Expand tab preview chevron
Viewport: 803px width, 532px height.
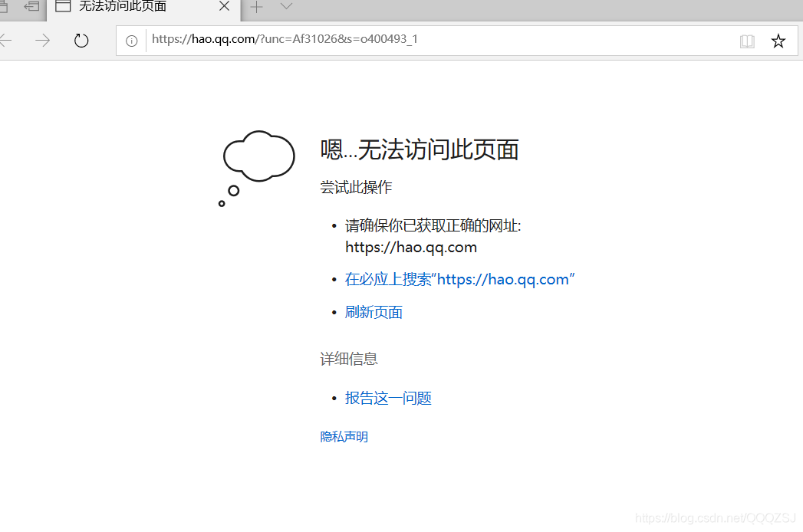click(x=286, y=6)
